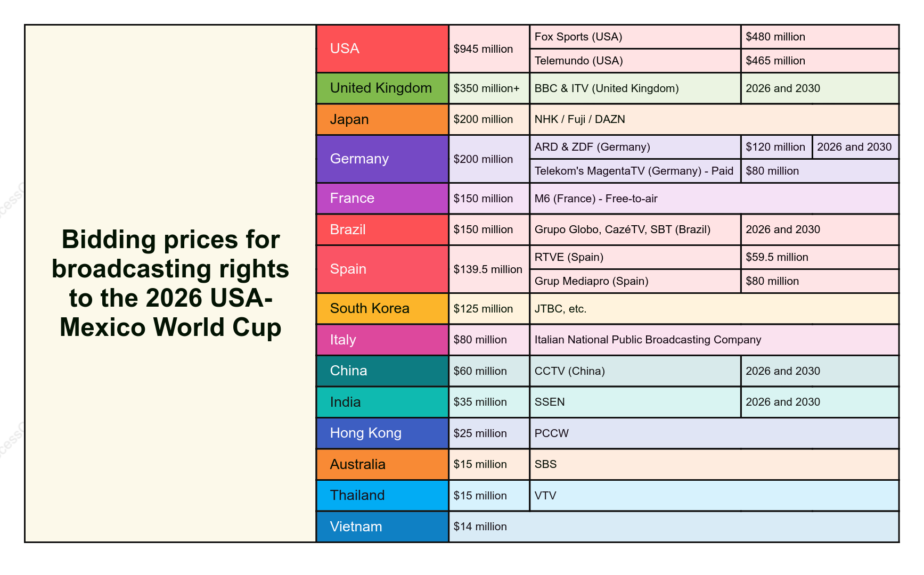The image size is (924, 575).
Task: Select Germany's 2026 and 2030 cell
Action: coord(856,147)
